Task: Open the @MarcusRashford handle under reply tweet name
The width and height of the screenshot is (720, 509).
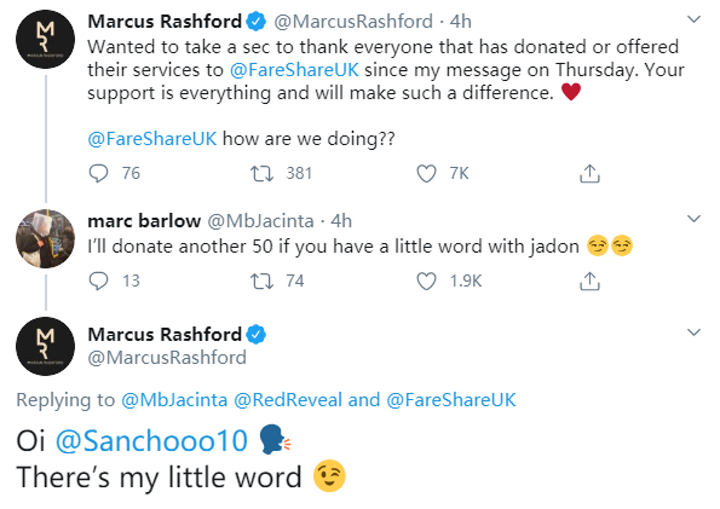Action: [x=167, y=357]
